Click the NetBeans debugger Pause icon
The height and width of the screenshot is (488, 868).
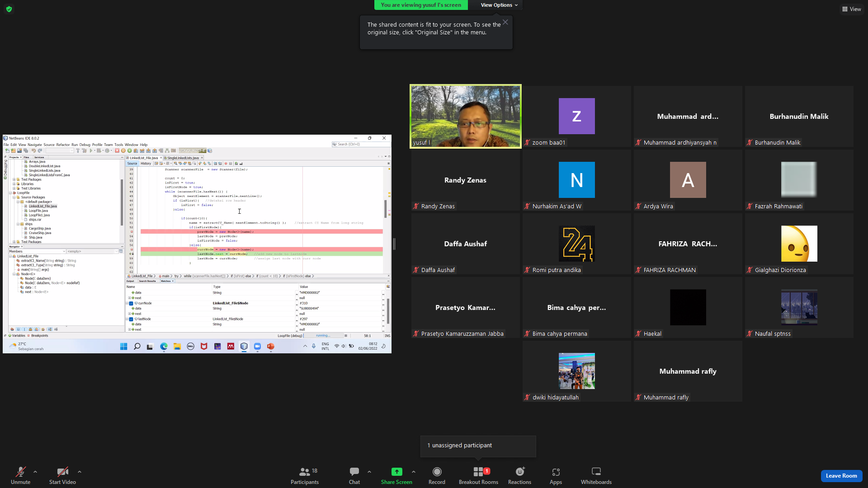click(123, 151)
